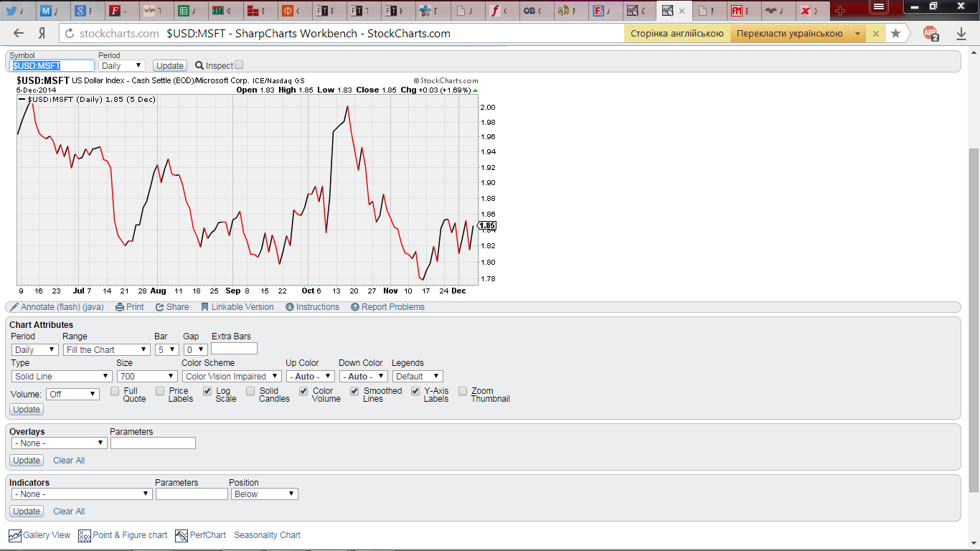This screenshot has height=551, width=980.
Task: Enable the Solid Candles checkbox
Action: 250,391
